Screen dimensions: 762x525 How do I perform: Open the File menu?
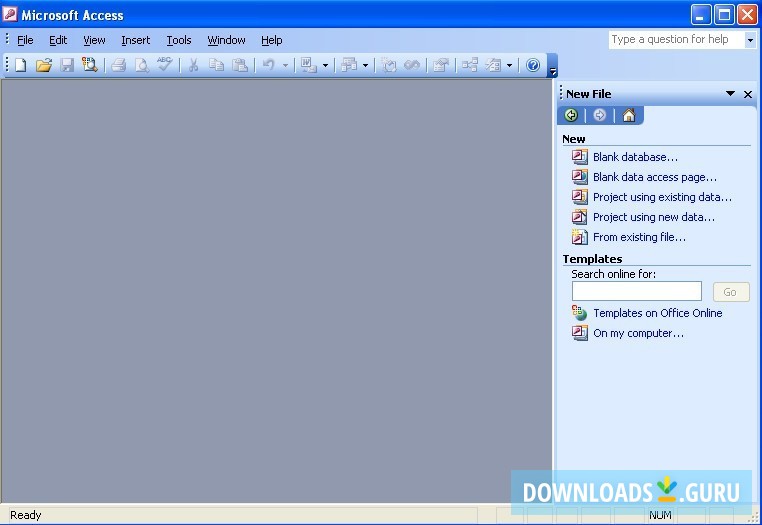(25, 40)
